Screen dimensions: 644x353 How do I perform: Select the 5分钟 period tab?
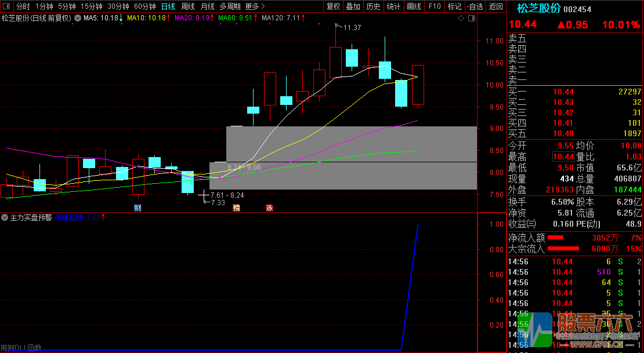tap(67, 6)
